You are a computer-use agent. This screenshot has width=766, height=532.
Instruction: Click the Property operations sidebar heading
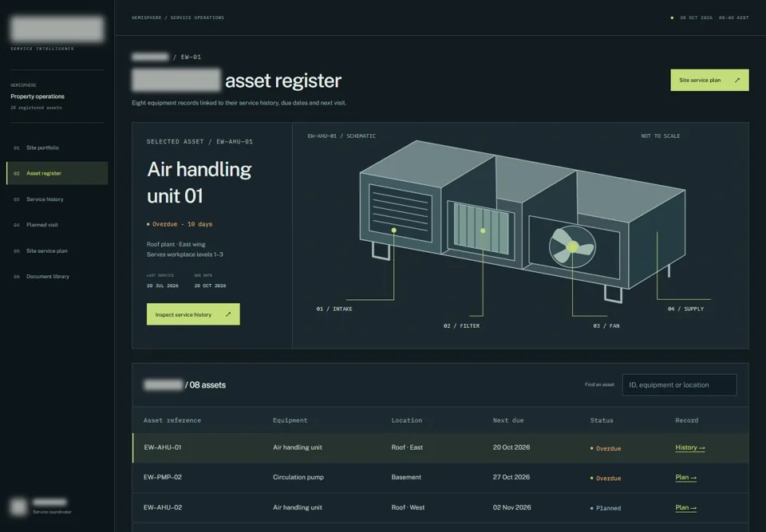(38, 97)
